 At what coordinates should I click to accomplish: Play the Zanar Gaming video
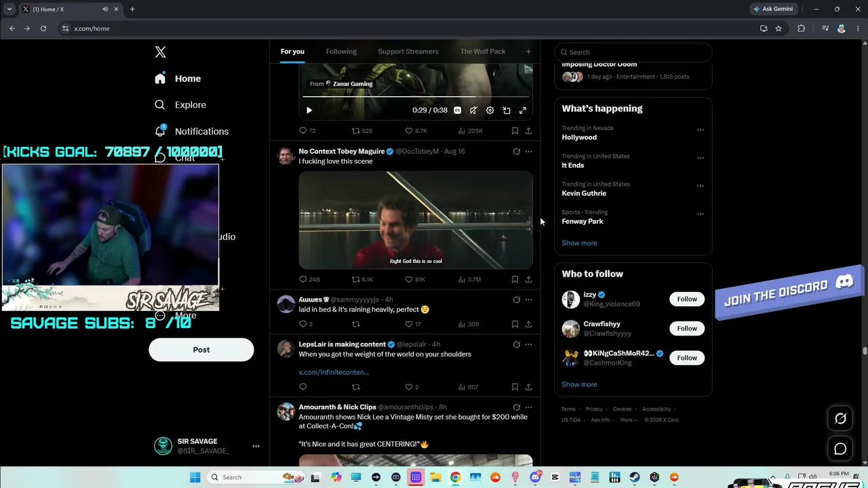pos(309,110)
